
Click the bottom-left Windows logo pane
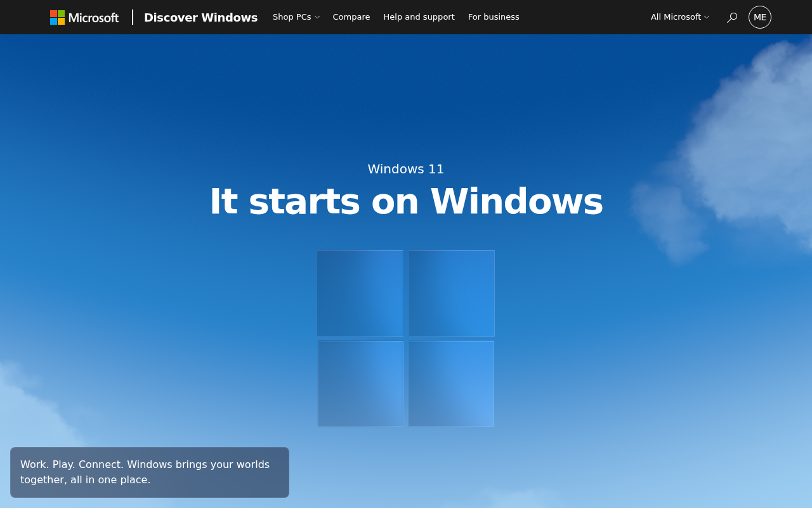click(360, 384)
